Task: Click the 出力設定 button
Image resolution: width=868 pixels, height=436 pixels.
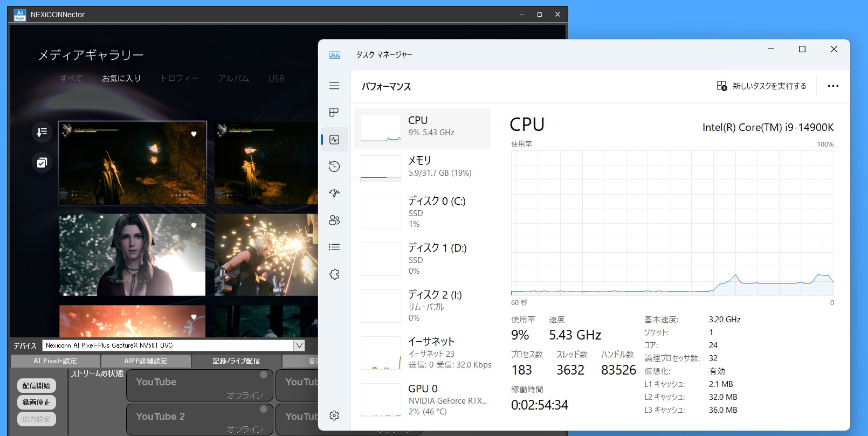Action: tap(36, 419)
